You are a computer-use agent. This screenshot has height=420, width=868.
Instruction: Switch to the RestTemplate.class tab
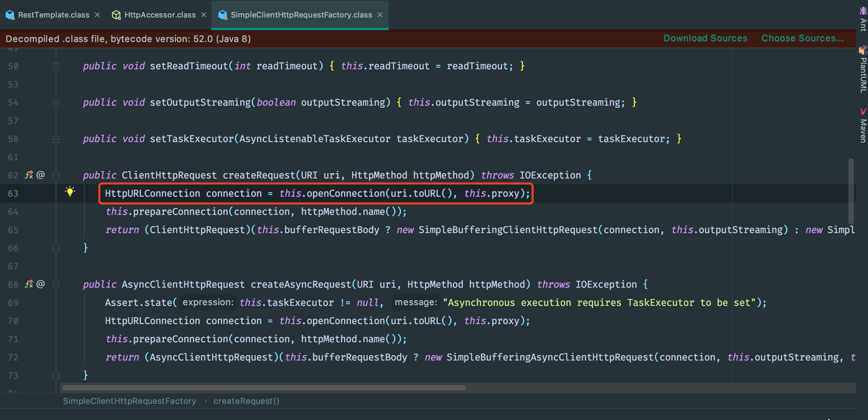click(52, 15)
